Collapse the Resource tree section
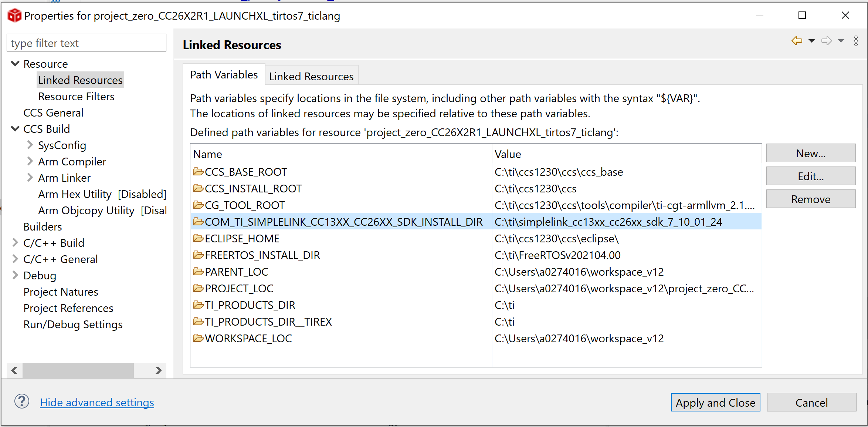868x427 pixels. (15, 63)
